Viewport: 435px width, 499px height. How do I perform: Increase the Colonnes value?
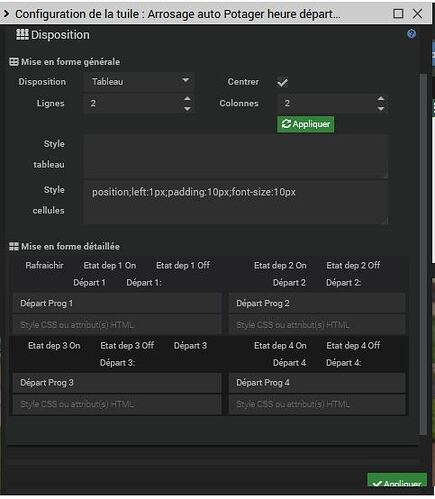(x=381, y=99)
